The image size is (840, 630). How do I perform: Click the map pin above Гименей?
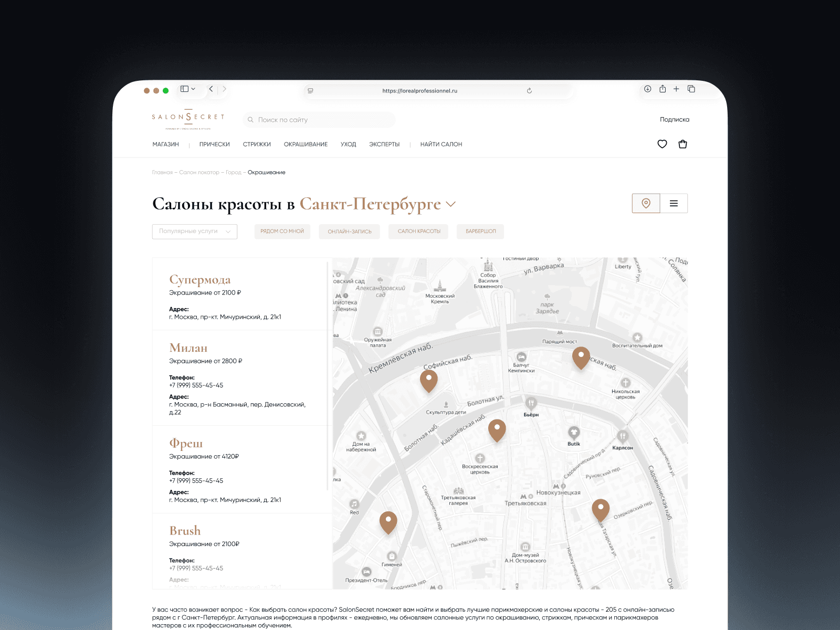click(x=388, y=523)
